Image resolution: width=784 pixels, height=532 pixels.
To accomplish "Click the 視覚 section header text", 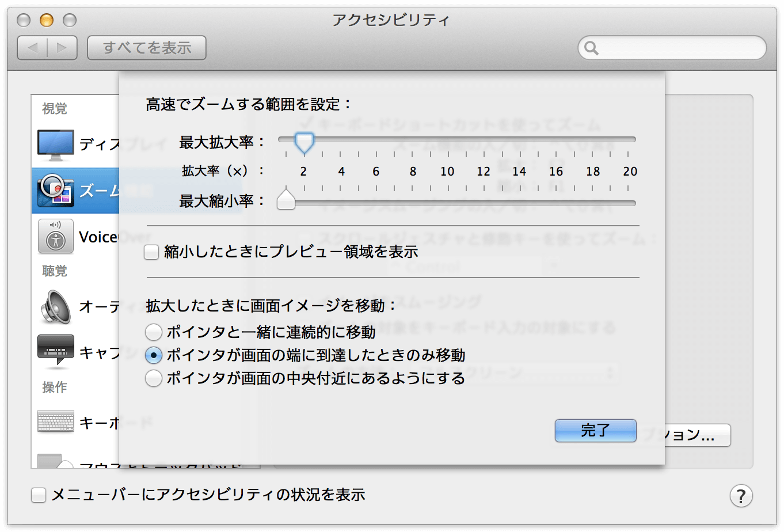I will click(x=55, y=109).
